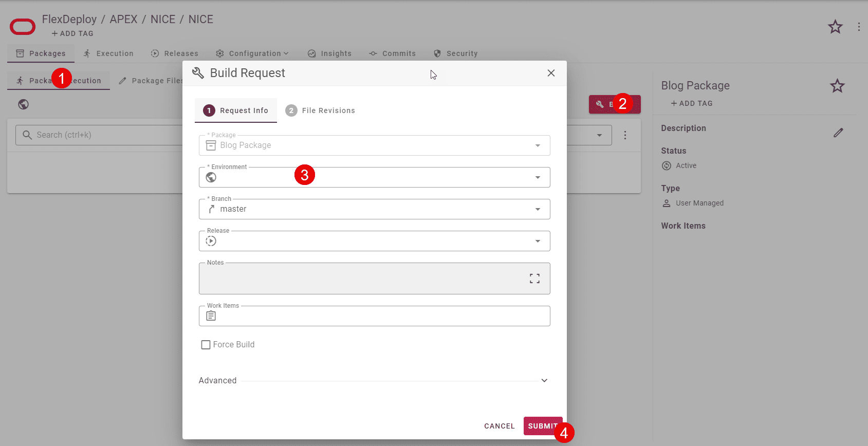Enable the Force Build checkbox

pos(206,345)
